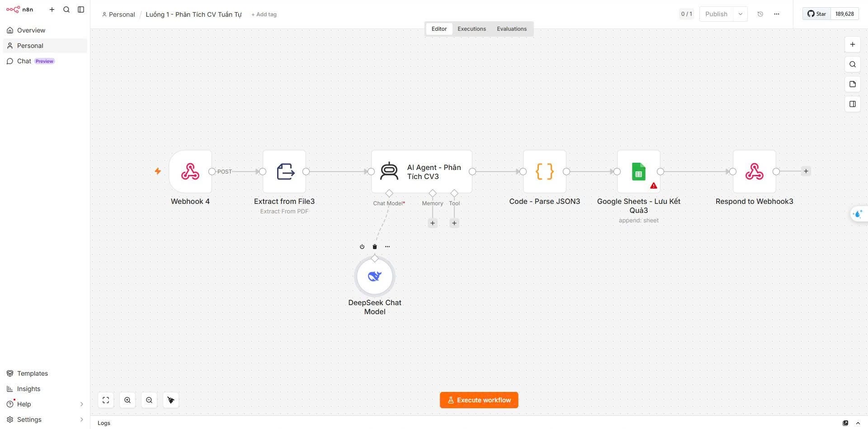Open search from sidebar magnifier icon
Screen dimensions: 868x429
click(66, 9)
